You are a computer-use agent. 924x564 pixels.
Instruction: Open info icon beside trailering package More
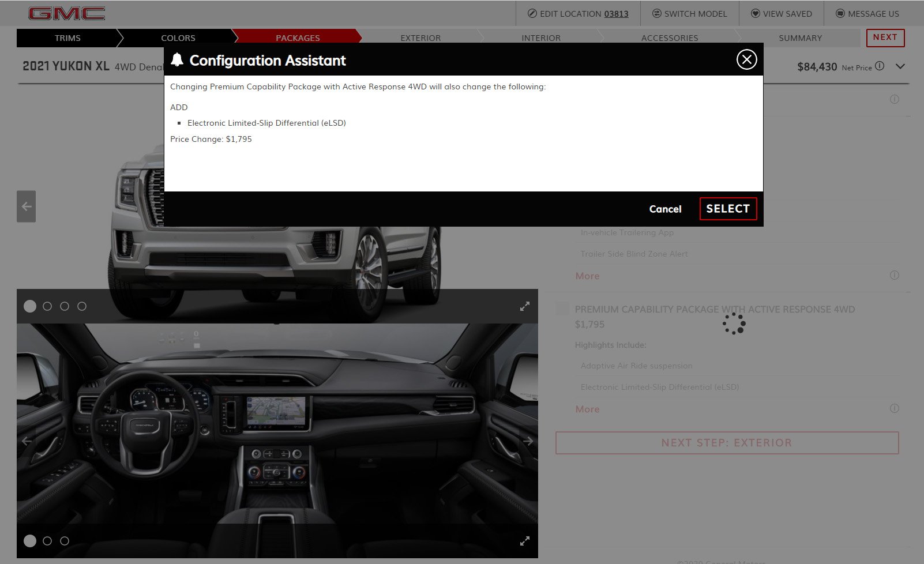(x=894, y=275)
